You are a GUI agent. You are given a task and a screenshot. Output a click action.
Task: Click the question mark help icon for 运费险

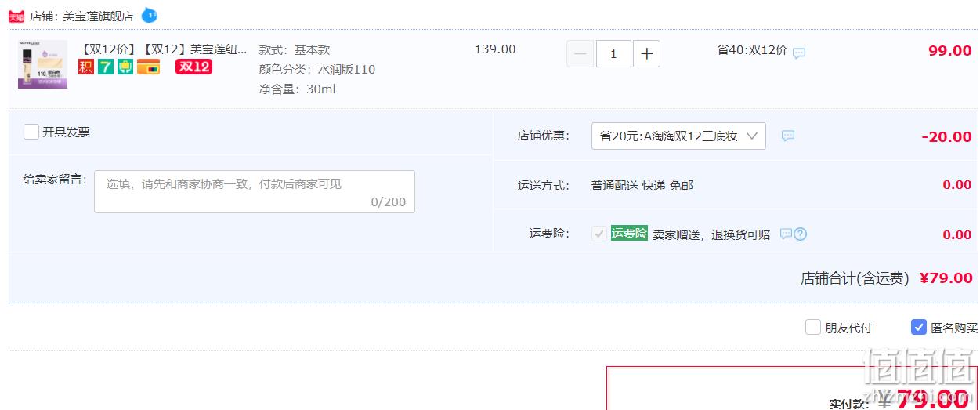point(801,234)
